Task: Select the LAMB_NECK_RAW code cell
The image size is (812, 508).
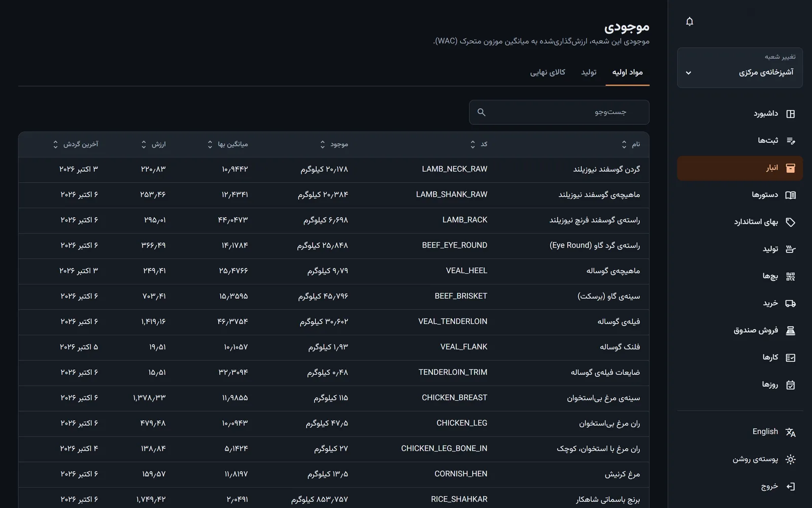Action: pyautogui.click(x=455, y=169)
